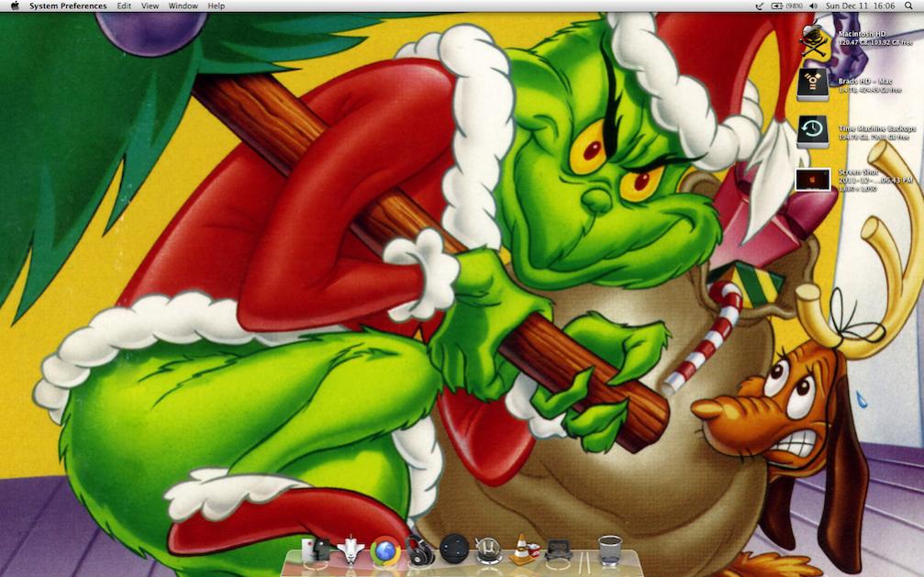Viewport: 924px width, 577px height.
Task: Open the µTorrent icon in dock
Action: [488, 550]
